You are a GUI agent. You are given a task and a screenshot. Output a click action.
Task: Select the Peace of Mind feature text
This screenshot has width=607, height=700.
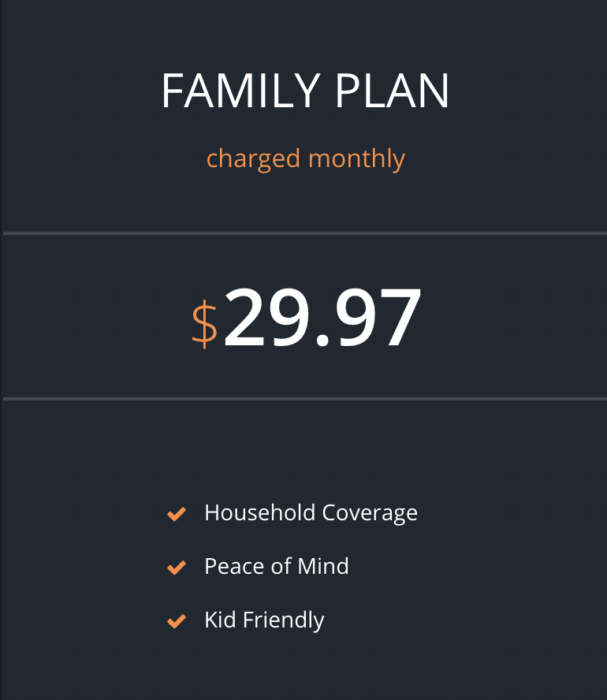[276, 567]
